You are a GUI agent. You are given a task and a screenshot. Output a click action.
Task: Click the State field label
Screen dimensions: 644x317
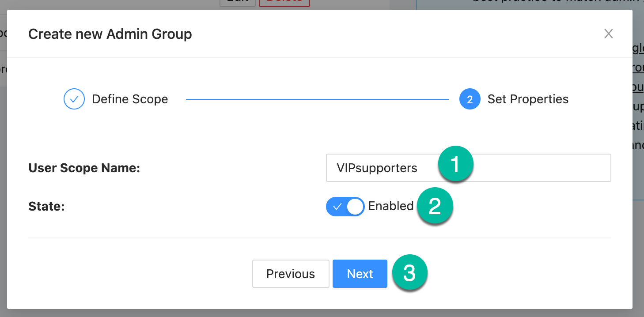(46, 206)
